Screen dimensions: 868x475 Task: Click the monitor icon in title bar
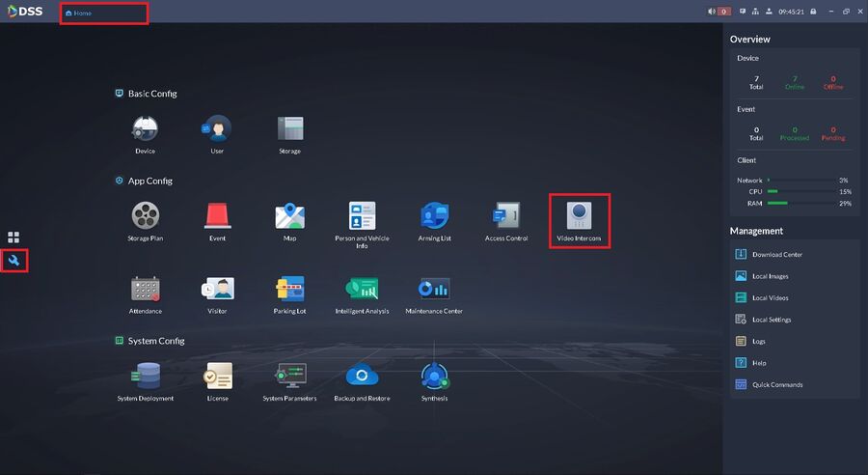pos(743,12)
